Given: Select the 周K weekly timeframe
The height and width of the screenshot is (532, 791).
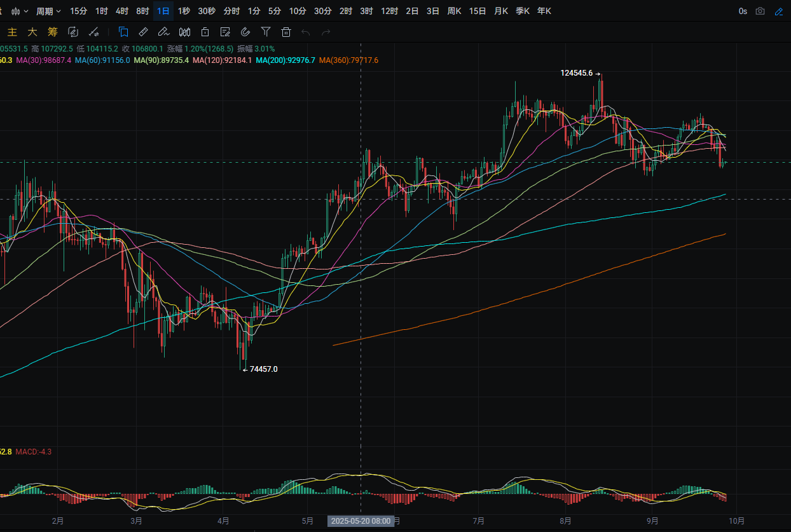Looking at the screenshot, I should 454,11.
